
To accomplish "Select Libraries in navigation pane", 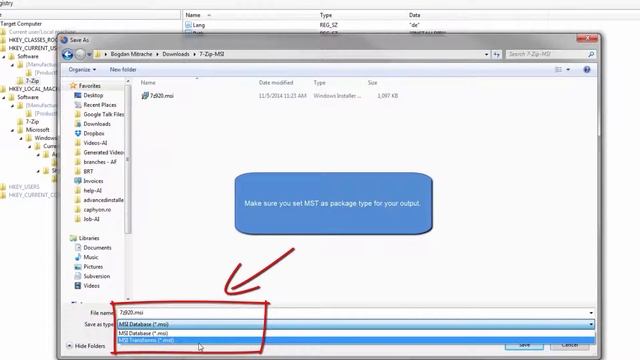I will [x=89, y=238].
